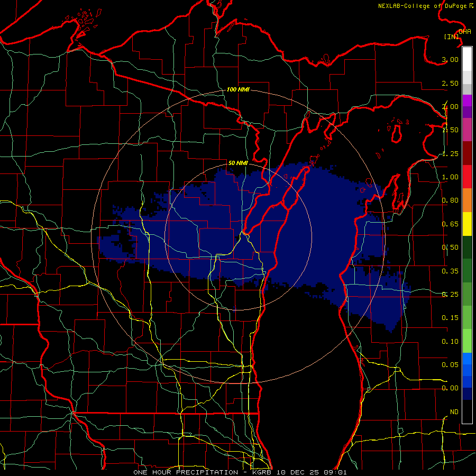Click the 3.00 legend value
Viewport: 476px width, 476px height.
(450, 59)
